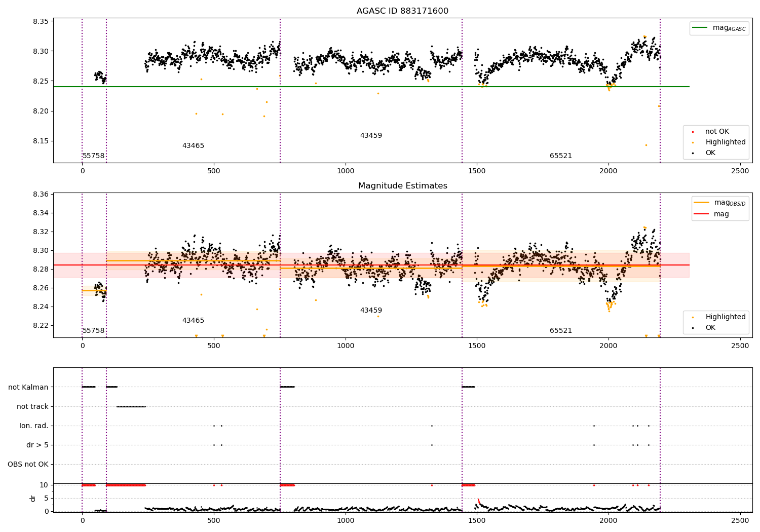The width and height of the screenshot is (760, 532).
Task: Click the short orange mag OBSID segment for 55758
Action: 94,291
